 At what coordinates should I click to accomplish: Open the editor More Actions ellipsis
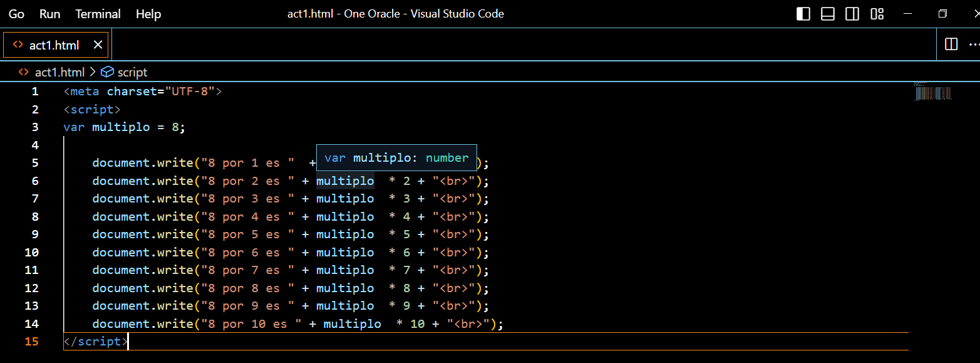tap(974, 45)
